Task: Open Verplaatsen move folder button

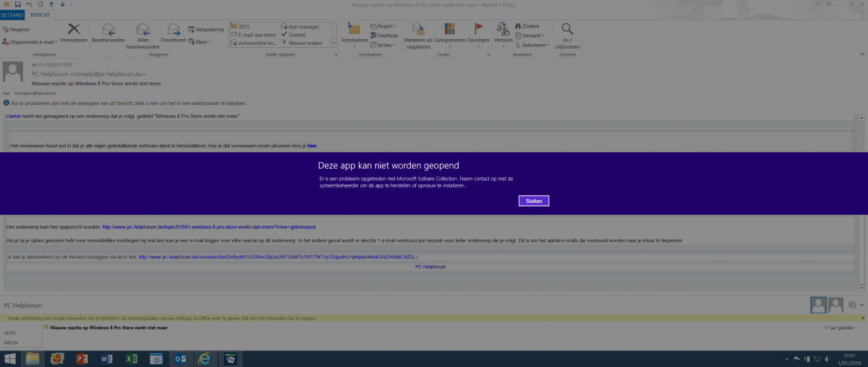Action: coord(354,34)
